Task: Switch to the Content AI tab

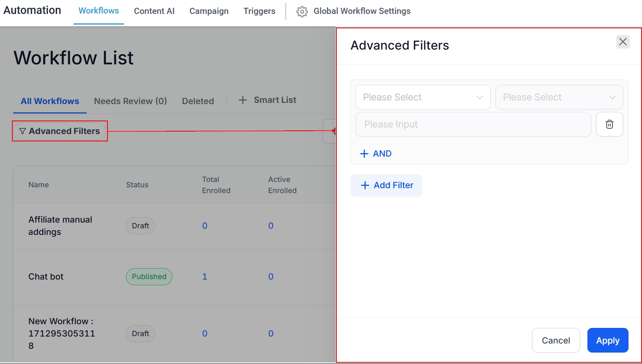Action: coord(154,11)
